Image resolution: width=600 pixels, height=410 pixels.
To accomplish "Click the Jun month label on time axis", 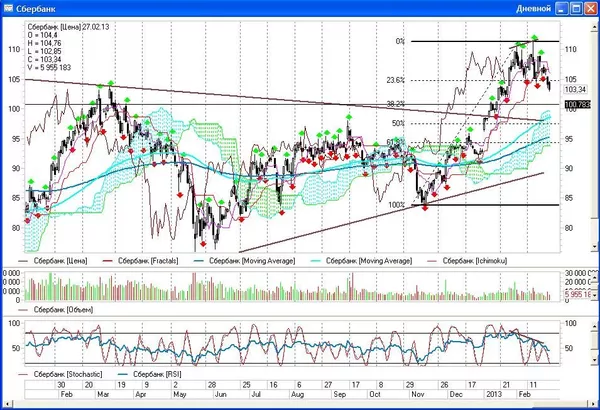I will [x=220, y=394].
